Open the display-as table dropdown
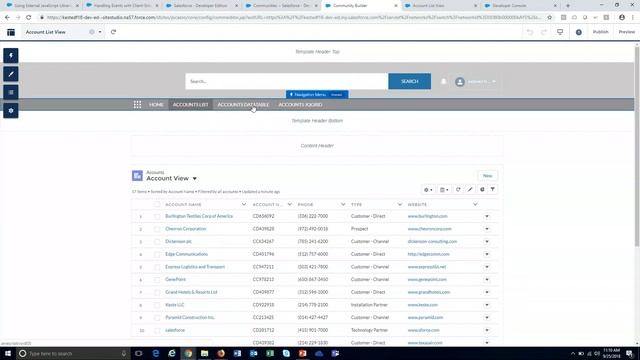The image size is (640, 360). pyautogui.click(x=444, y=189)
